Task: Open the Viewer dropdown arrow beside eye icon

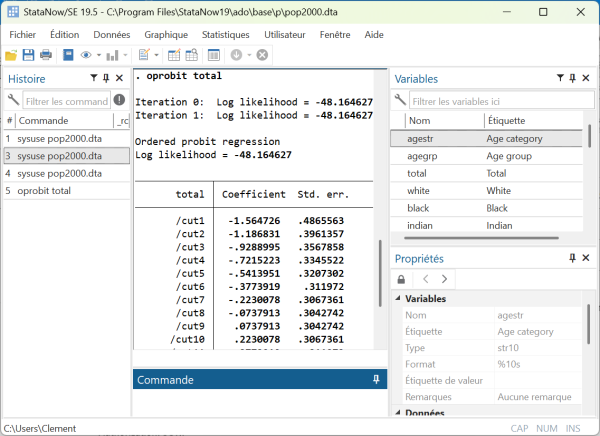Action: click(98, 55)
